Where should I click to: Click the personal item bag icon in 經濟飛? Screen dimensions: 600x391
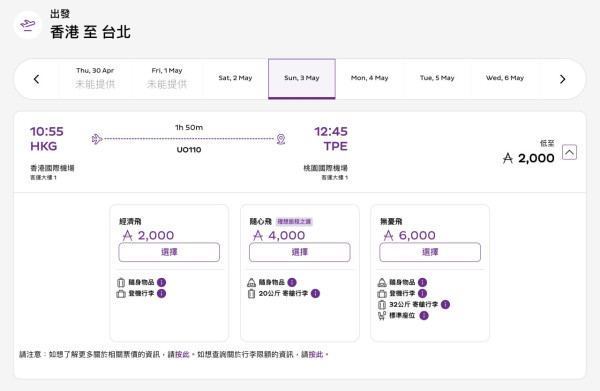121,282
